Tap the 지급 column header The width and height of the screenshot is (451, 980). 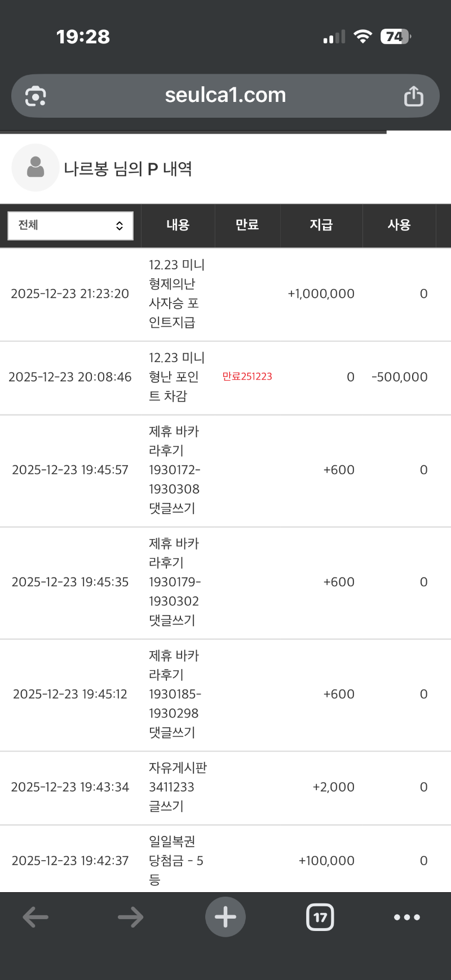[x=321, y=225]
